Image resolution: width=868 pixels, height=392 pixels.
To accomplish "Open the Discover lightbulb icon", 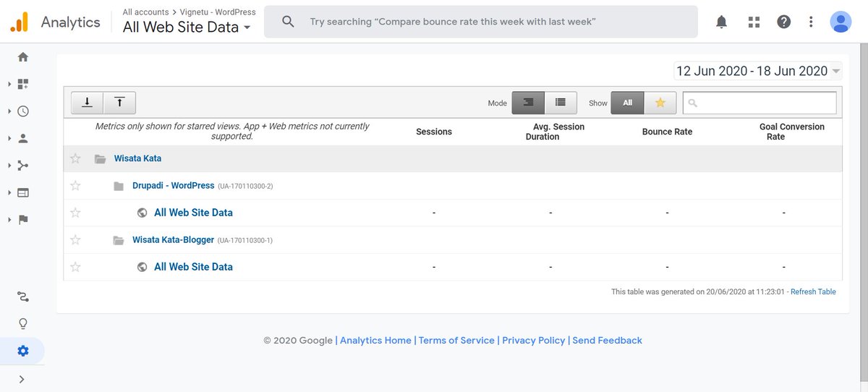I will pos(23,323).
